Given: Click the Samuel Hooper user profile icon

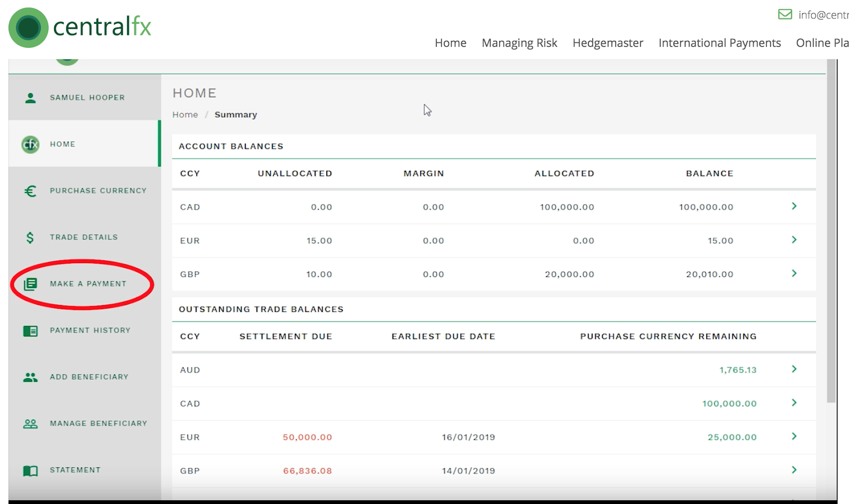Looking at the screenshot, I should [30, 98].
